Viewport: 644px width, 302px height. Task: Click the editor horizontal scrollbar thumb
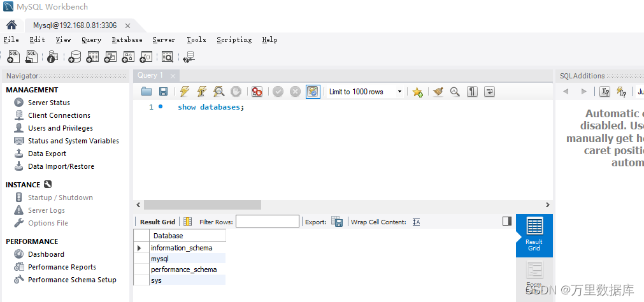203,205
